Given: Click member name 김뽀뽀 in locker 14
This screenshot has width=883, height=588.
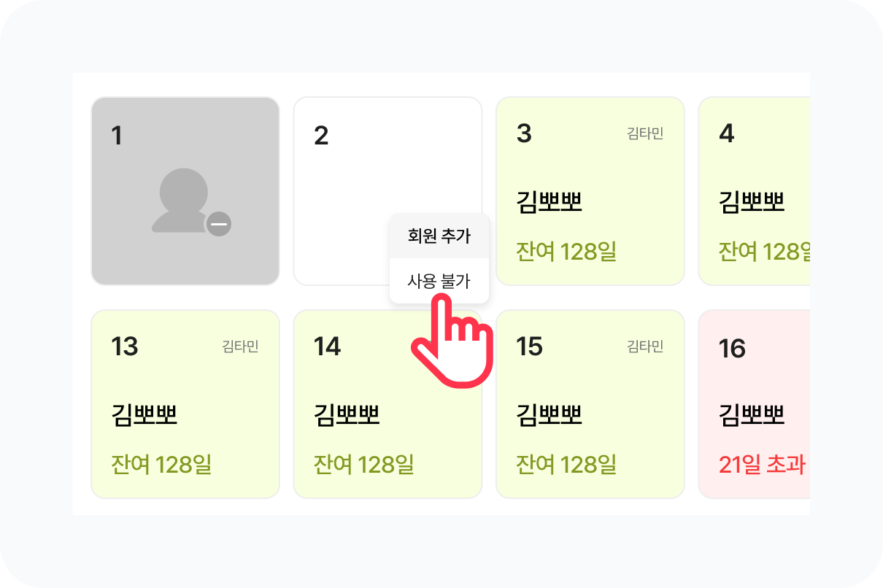Looking at the screenshot, I should (347, 415).
